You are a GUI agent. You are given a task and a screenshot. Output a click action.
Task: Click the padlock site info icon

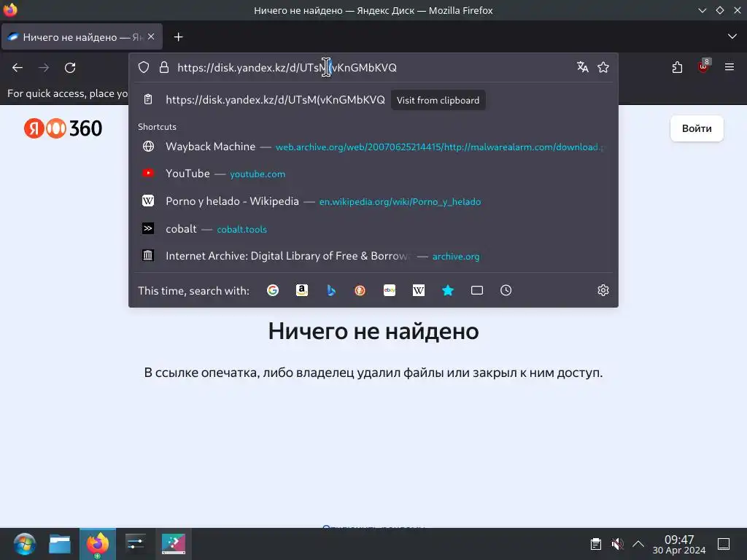pos(164,67)
